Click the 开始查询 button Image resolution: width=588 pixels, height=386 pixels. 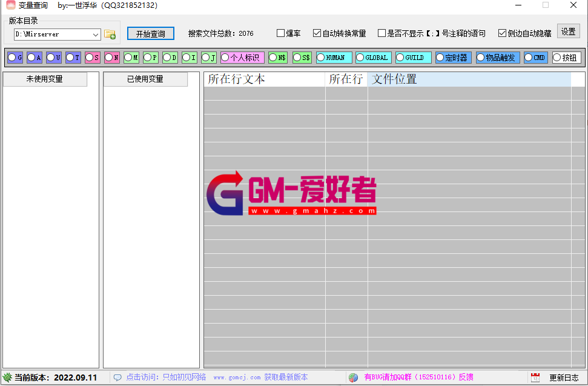tap(150, 33)
